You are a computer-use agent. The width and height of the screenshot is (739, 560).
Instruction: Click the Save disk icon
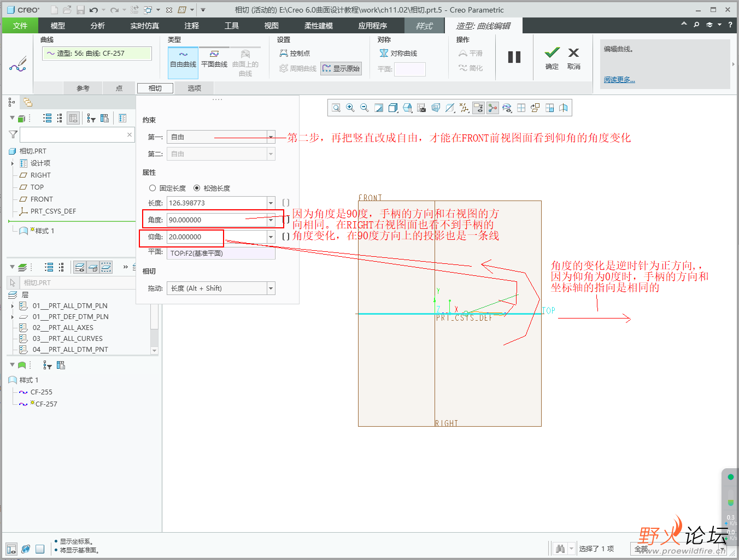[x=81, y=10]
